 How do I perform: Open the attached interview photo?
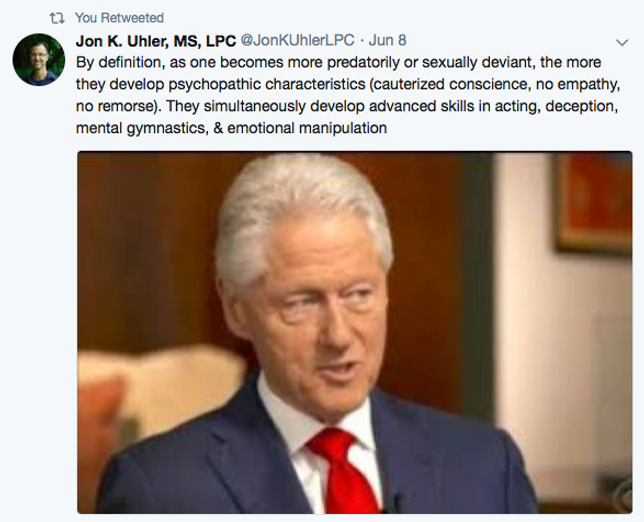tap(354, 332)
